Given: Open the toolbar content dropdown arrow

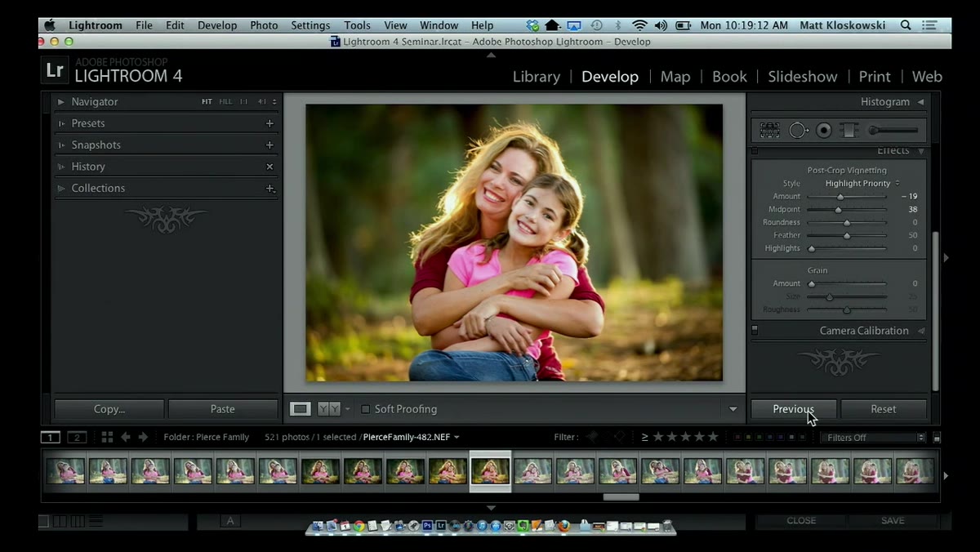Looking at the screenshot, I should pos(733,409).
